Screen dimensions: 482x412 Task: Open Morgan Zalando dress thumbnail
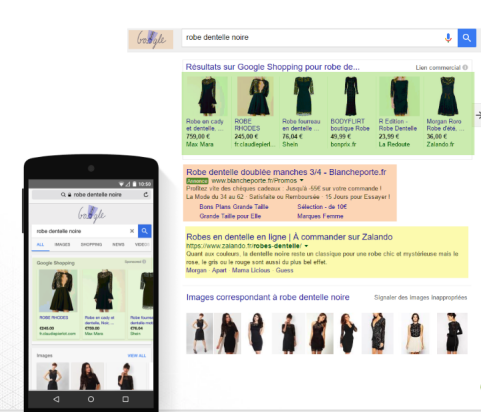click(447, 96)
